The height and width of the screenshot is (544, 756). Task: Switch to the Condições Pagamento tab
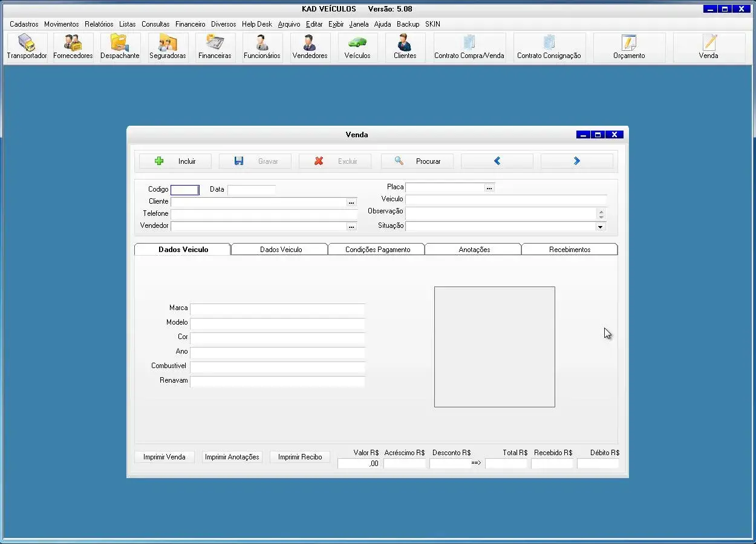tap(377, 250)
